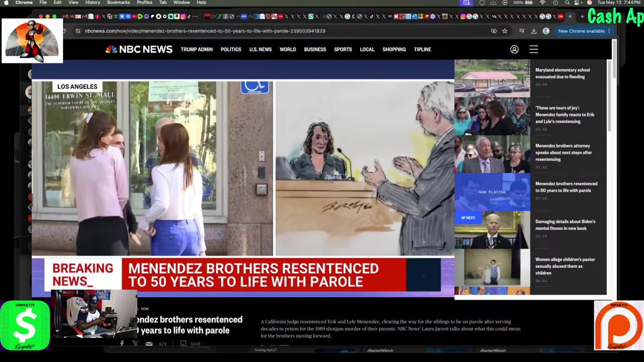Viewport: 644px width, 362px height.
Task: Open a new Chrome tab with plus button
Action: point(582,17)
